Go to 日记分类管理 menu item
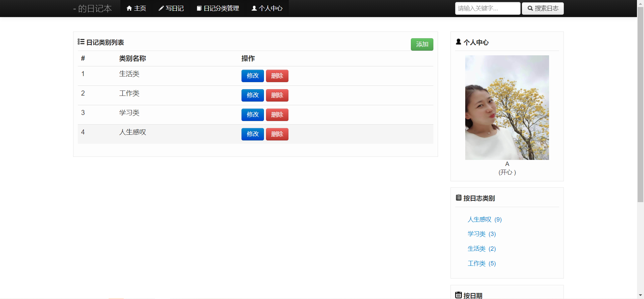Screen dimensions: 644x299 [x=218, y=8]
